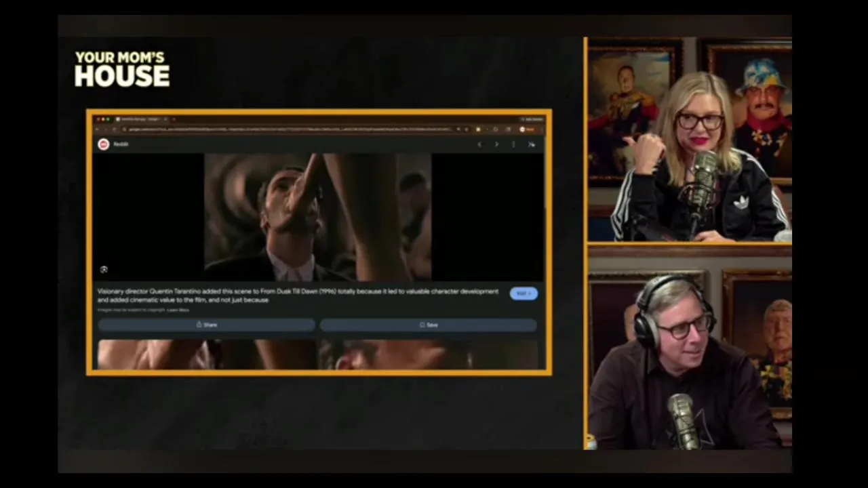Click the browser back arrow
The height and width of the screenshot is (488, 868).
click(x=96, y=129)
